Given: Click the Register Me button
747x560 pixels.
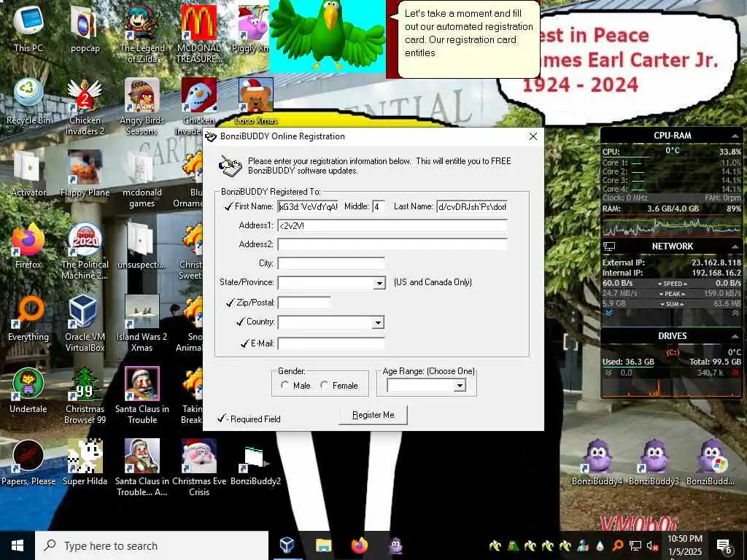Looking at the screenshot, I should pos(373,415).
